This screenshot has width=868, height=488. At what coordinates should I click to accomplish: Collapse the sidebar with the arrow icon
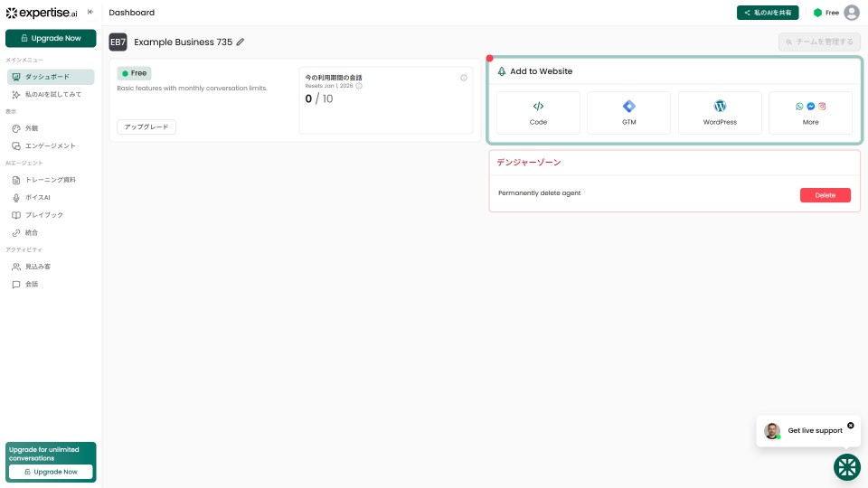pyautogui.click(x=90, y=12)
